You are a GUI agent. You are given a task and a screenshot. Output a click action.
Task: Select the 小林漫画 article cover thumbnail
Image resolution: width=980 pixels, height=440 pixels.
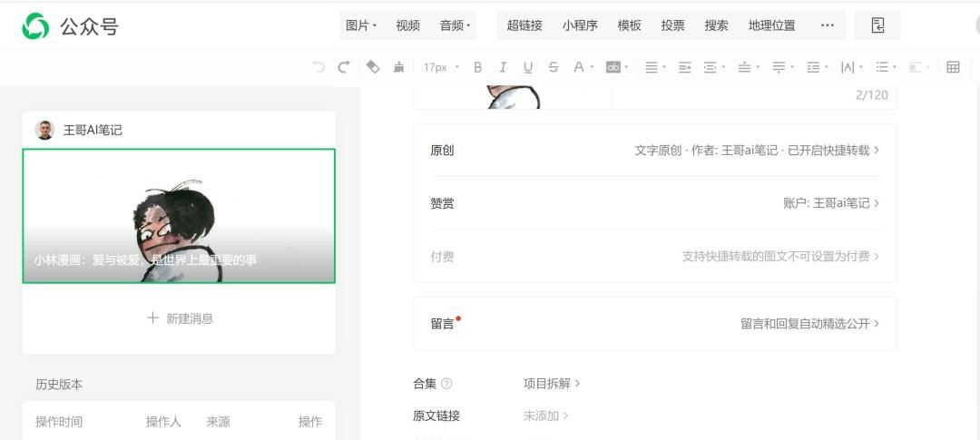click(x=179, y=216)
